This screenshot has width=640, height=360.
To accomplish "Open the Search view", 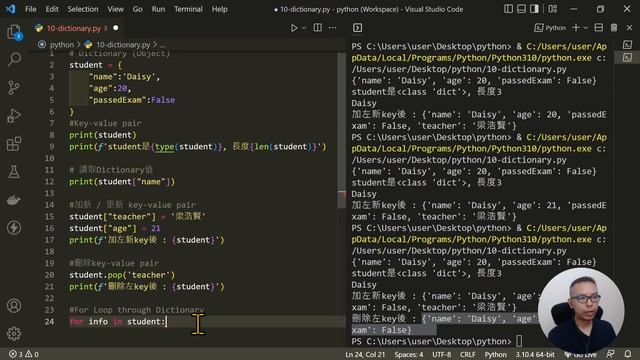I will coord(14,60).
